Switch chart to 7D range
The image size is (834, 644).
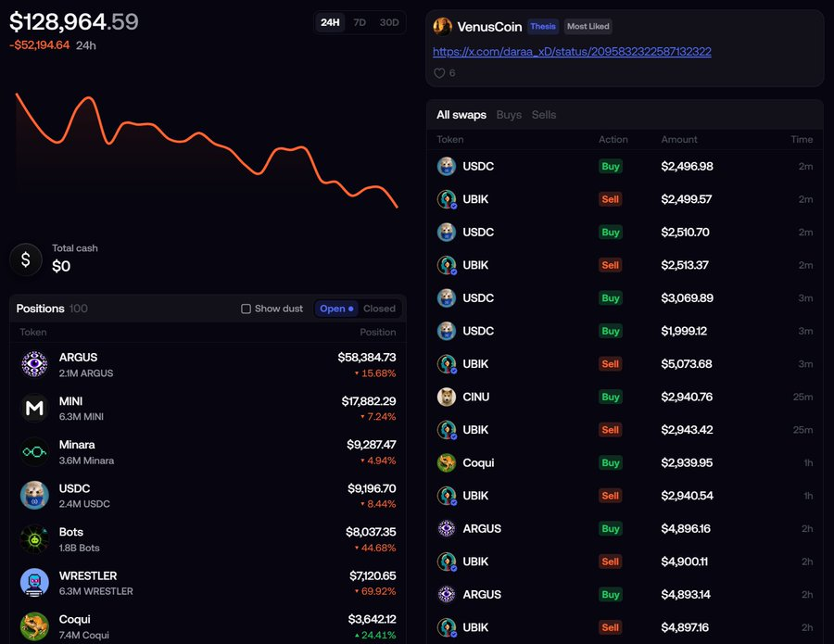[360, 23]
